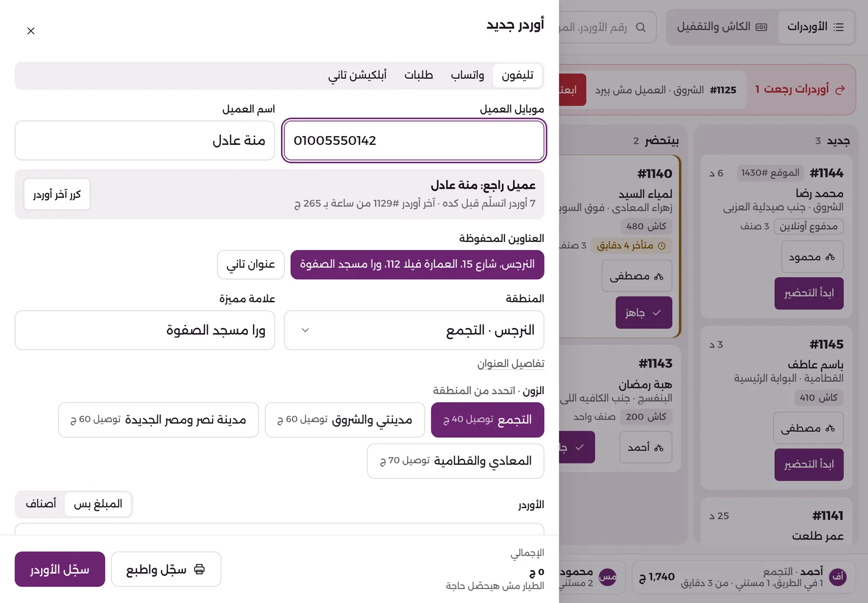Viewport: 868px width, 603px height.
Task: Switch order entry to المبلغ بس
Action: [98, 504]
